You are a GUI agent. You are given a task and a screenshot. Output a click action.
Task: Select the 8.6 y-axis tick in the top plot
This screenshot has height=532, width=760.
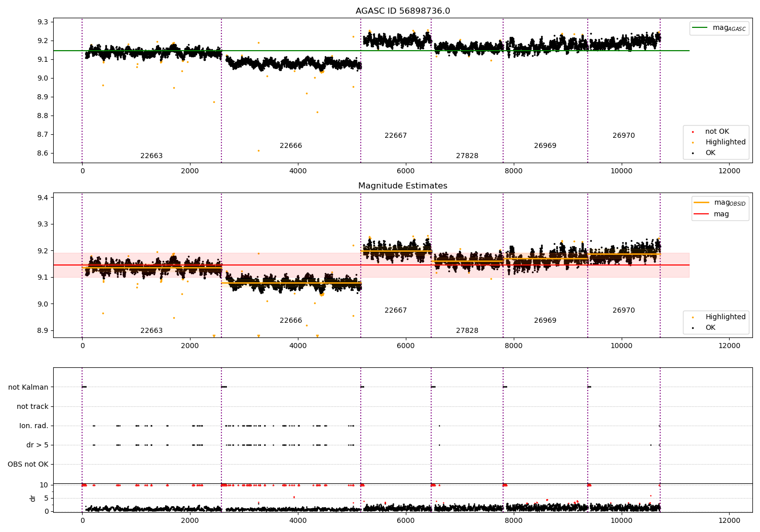(43, 154)
